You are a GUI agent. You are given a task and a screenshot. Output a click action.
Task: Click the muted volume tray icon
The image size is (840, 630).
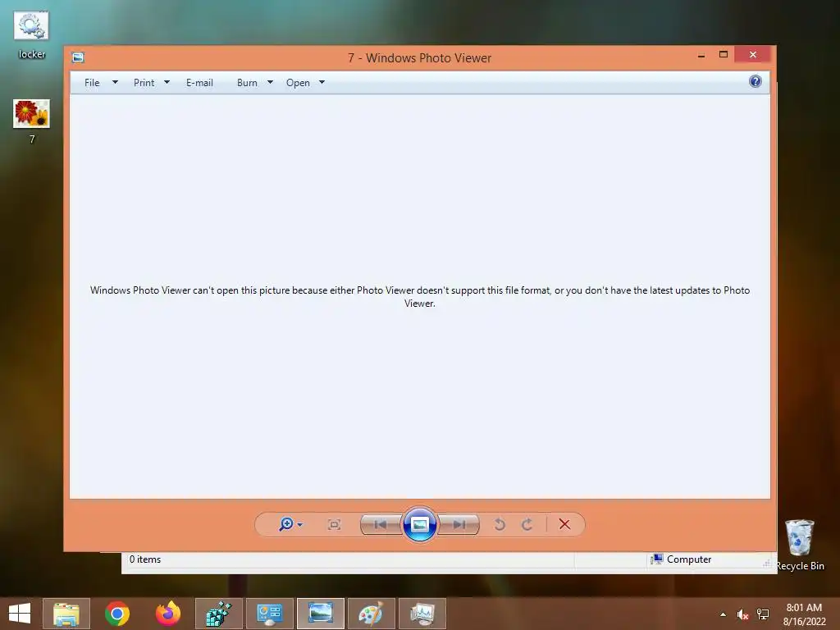pyautogui.click(x=742, y=614)
